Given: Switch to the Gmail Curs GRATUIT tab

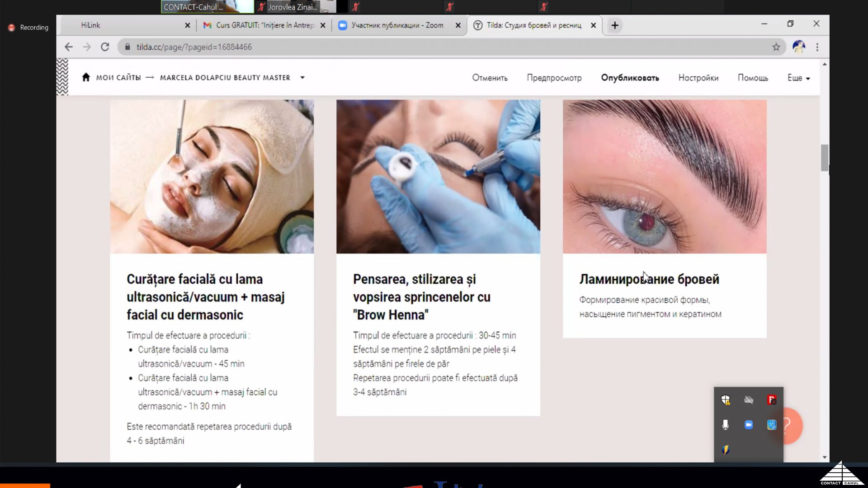Looking at the screenshot, I should 264,25.
